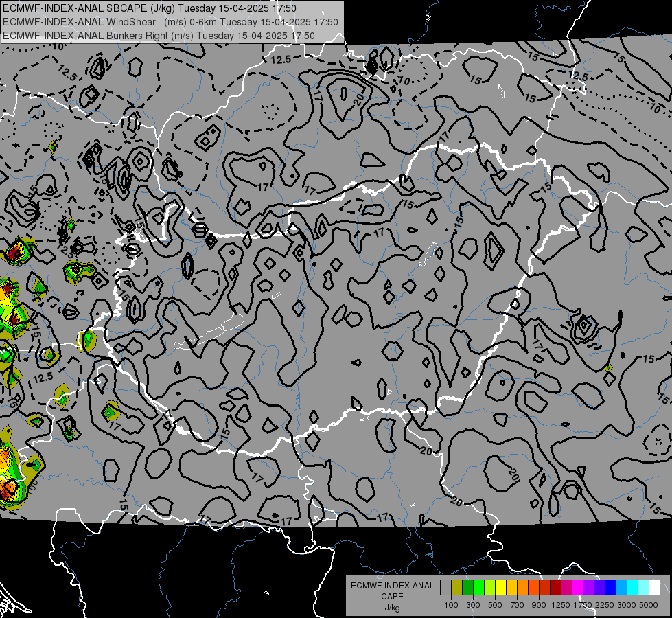Click the yellow-green legend swatch
Image resolution: width=672 pixels, height=618 pixels.
point(490,588)
